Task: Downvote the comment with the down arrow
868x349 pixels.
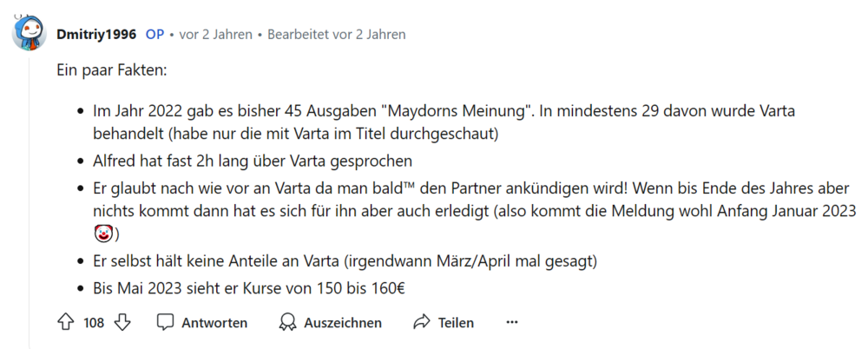Action: 122,323
